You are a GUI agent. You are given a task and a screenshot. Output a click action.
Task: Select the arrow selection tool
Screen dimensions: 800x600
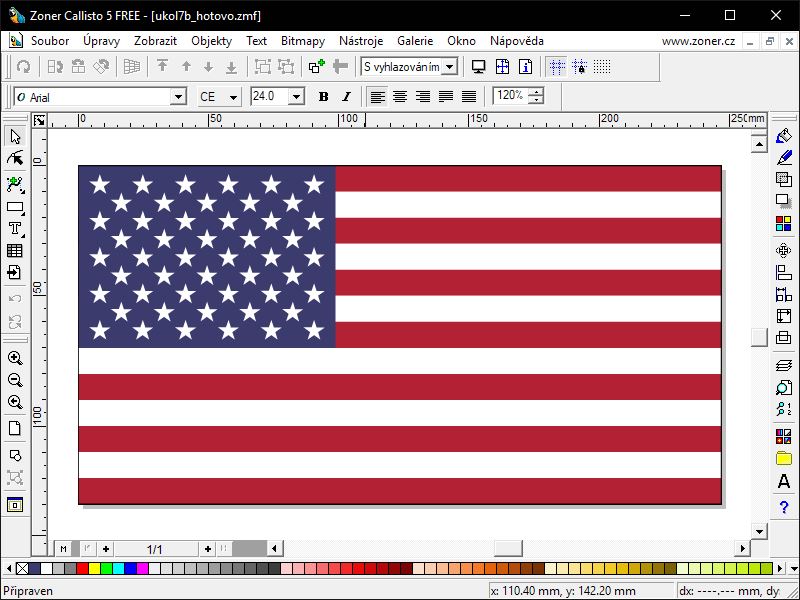point(15,137)
